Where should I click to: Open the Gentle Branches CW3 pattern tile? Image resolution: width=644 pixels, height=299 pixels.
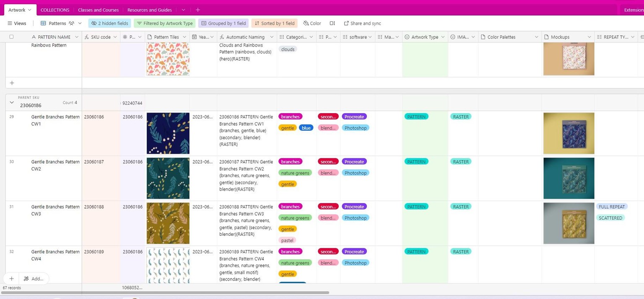coord(168,223)
